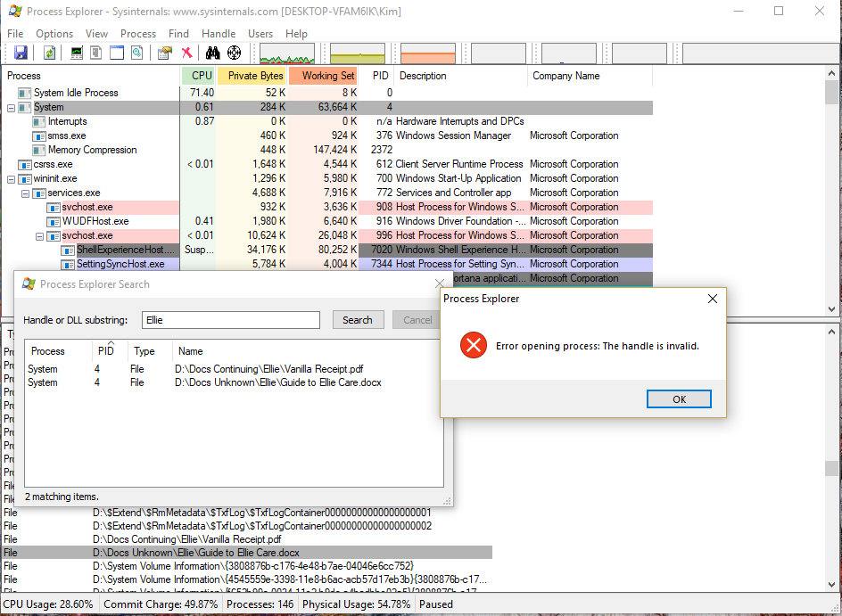
Task: Click the Save toolbar icon
Action: tap(21, 53)
